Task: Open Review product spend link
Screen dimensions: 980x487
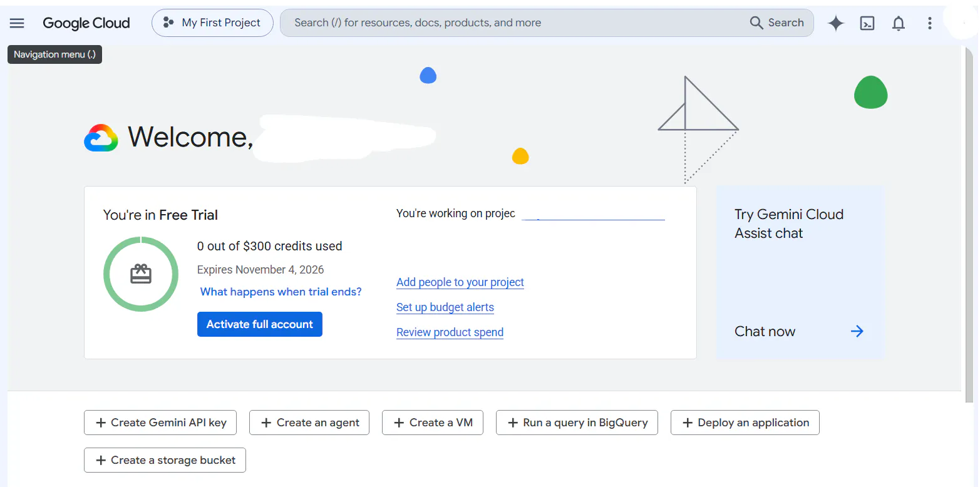Action: (450, 332)
